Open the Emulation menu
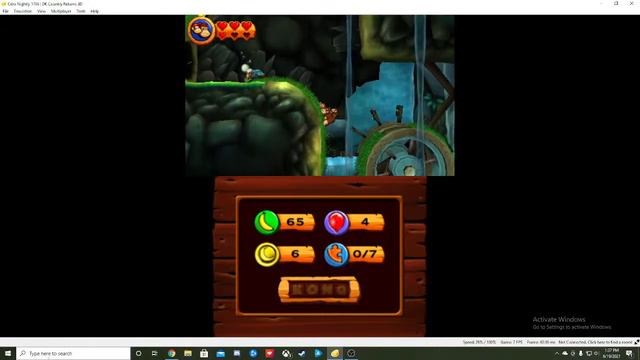 coord(22,11)
